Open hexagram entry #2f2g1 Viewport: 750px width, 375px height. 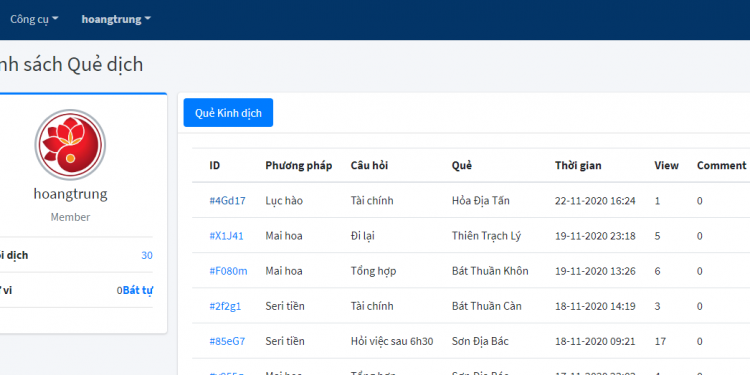click(225, 306)
